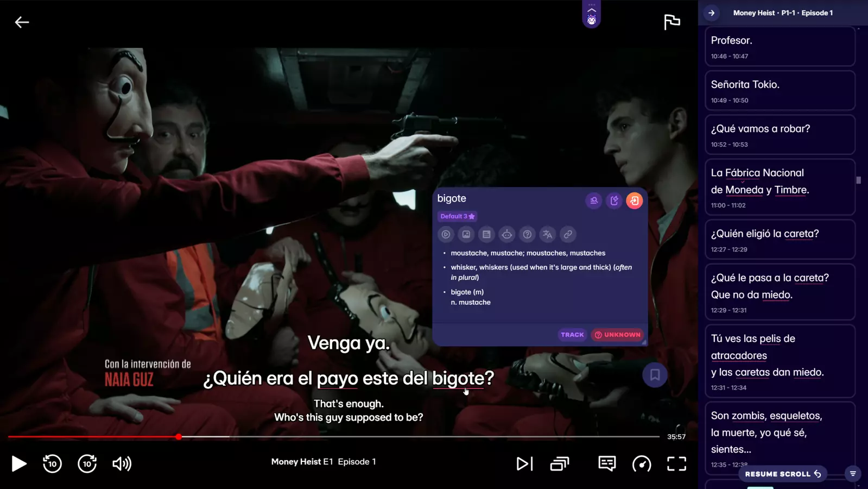
Task: Open the episodes list icon
Action: tap(560, 463)
